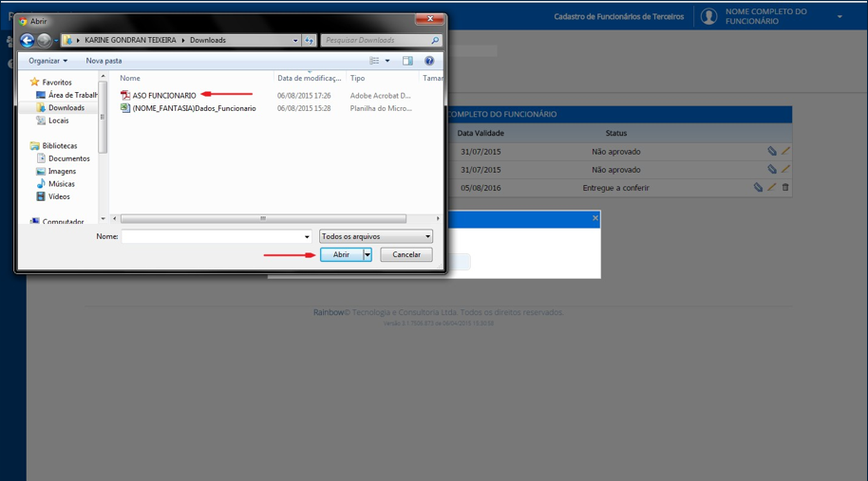Click the user profile avatar icon in the header
Viewport: 868px width, 481px height.
click(x=708, y=16)
